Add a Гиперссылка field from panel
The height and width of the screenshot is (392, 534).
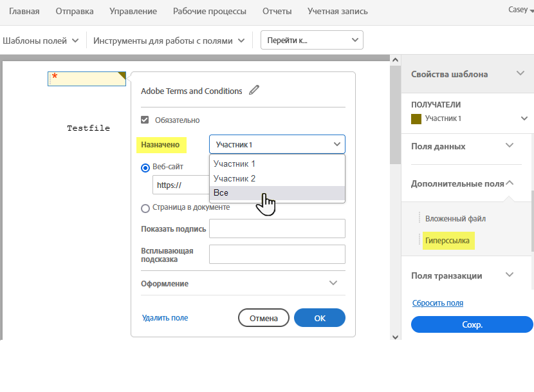(x=447, y=241)
